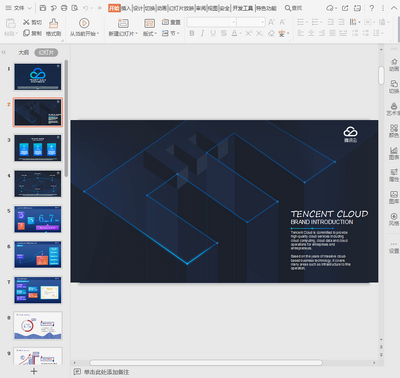Click the horizontal scrollbar below the slide
Image resolution: width=400 pixels, height=378 pixels.
click(x=206, y=362)
